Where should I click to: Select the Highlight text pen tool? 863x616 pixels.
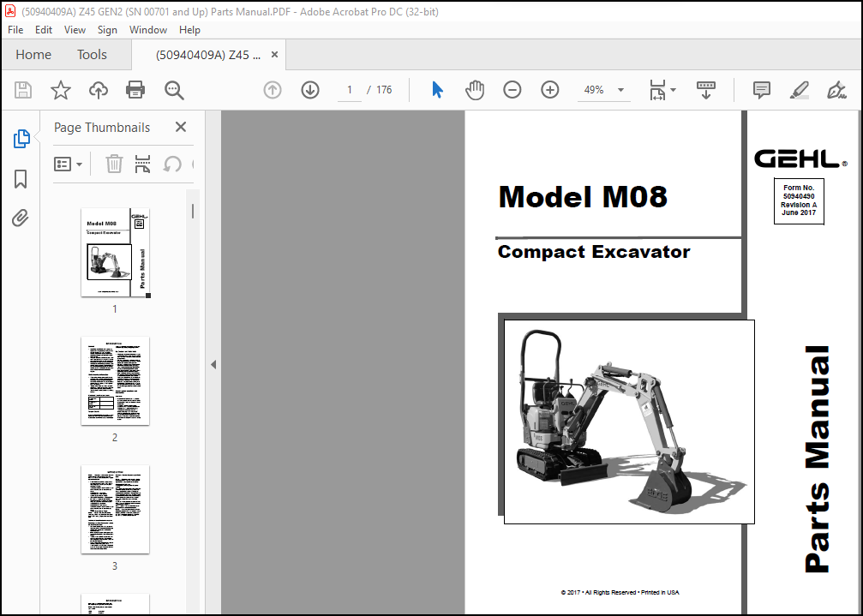pos(800,90)
